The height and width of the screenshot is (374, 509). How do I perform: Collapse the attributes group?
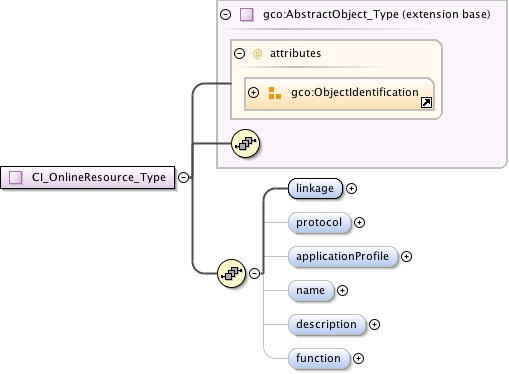[239, 53]
